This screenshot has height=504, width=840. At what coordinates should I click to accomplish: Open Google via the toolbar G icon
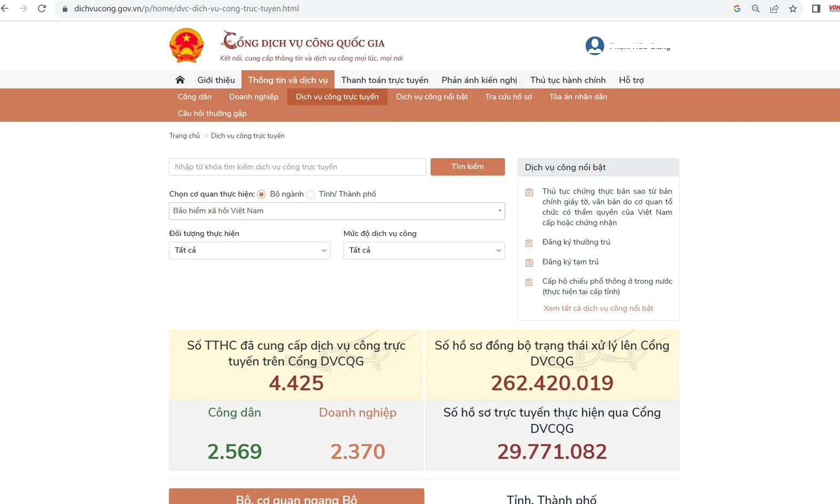[737, 8]
